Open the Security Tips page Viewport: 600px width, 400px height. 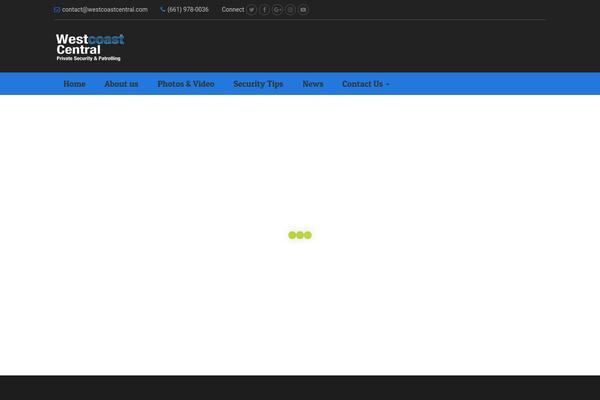point(258,84)
